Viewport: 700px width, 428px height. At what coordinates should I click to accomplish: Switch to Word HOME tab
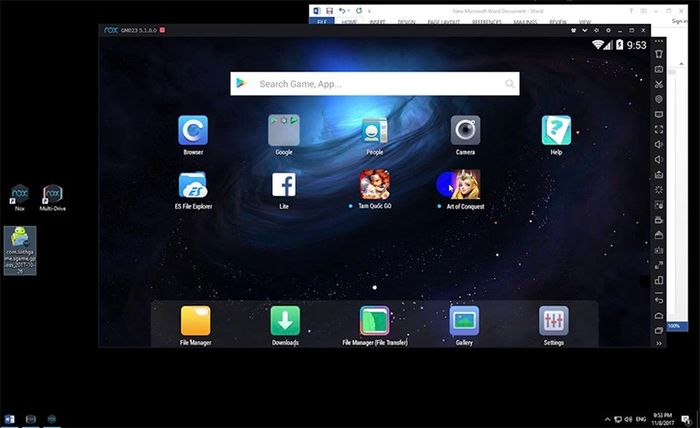(350, 21)
